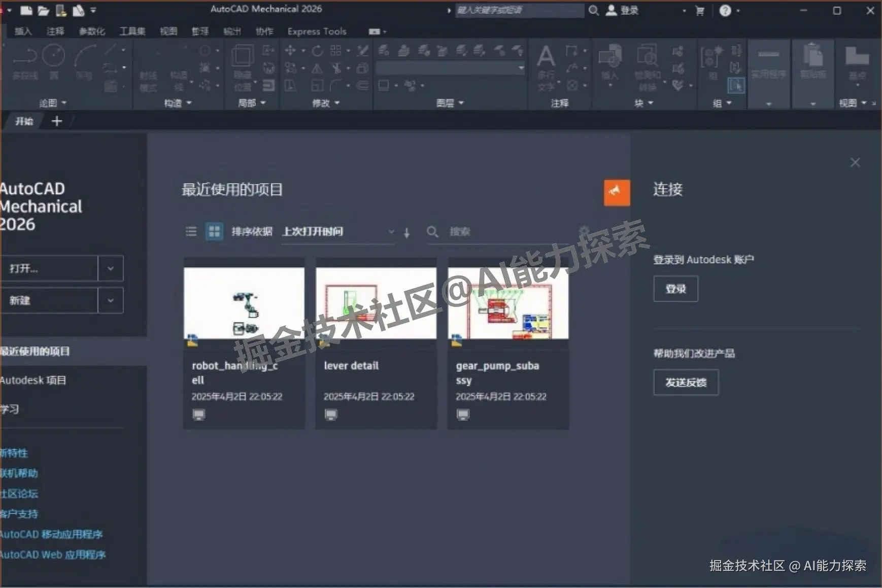The width and height of the screenshot is (882, 588).
Task: Open the 新特性 link
Action: [x=14, y=453]
